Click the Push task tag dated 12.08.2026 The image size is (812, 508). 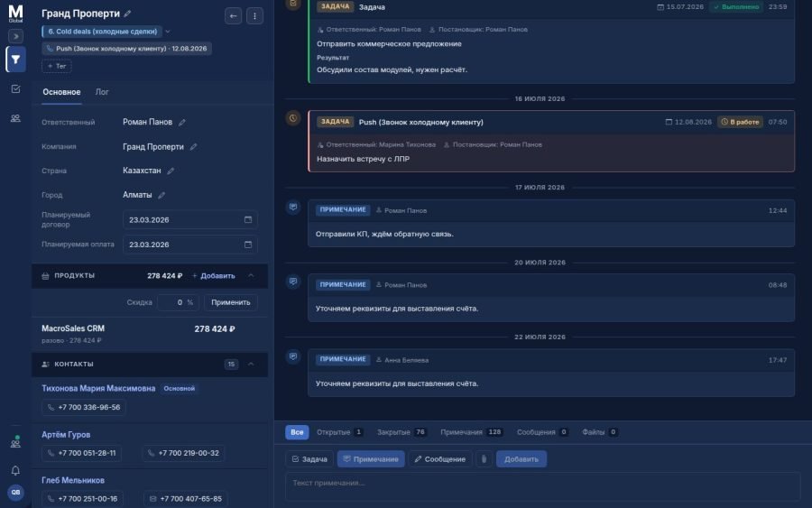[126, 49]
